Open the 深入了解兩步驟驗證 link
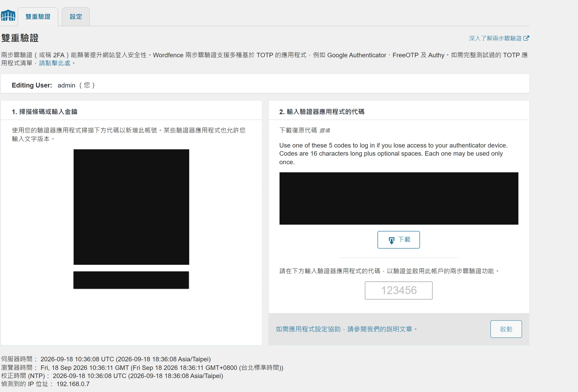 (x=495, y=38)
